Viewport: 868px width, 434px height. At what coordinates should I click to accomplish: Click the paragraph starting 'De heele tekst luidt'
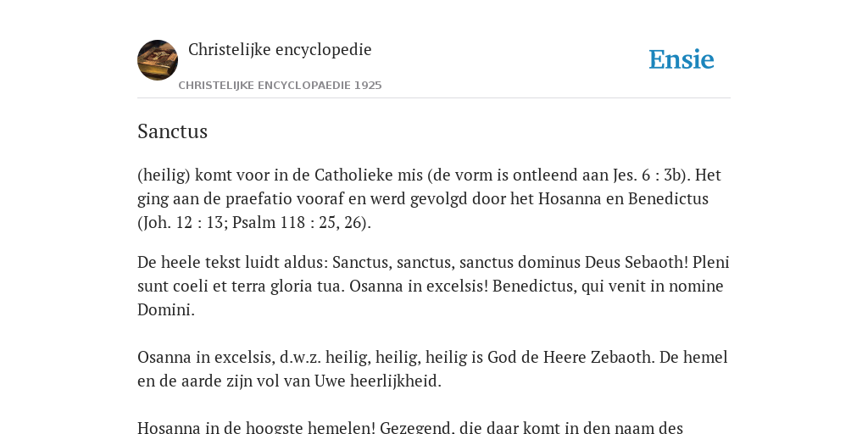433,286
